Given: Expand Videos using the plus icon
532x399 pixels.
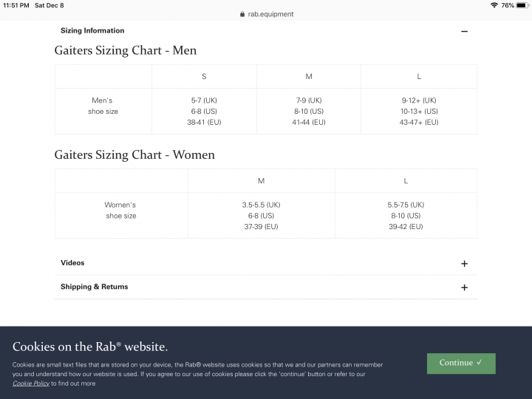Looking at the screenshot, I should click(464, 264).
